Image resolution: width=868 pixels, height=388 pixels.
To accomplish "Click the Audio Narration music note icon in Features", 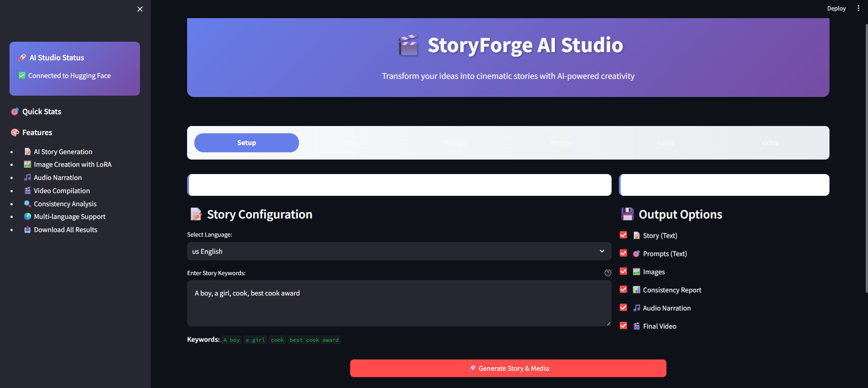I will tap(28, 177).
